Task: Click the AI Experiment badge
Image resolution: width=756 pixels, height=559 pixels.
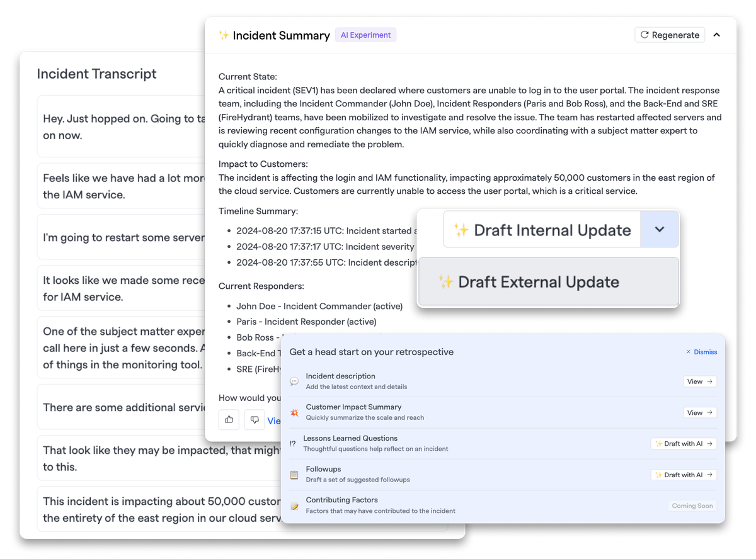Action: pyautogui.click(x=365, y=35)
